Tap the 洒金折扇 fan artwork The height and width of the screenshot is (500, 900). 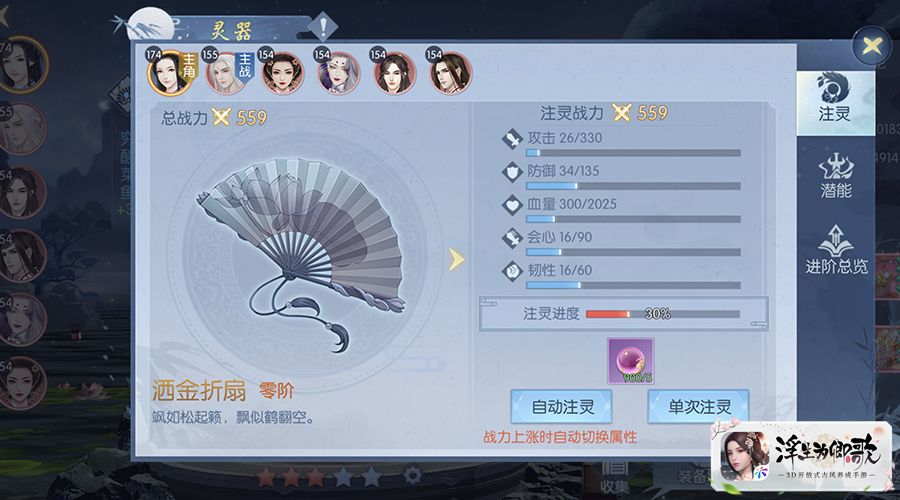(x=301, y=251)
